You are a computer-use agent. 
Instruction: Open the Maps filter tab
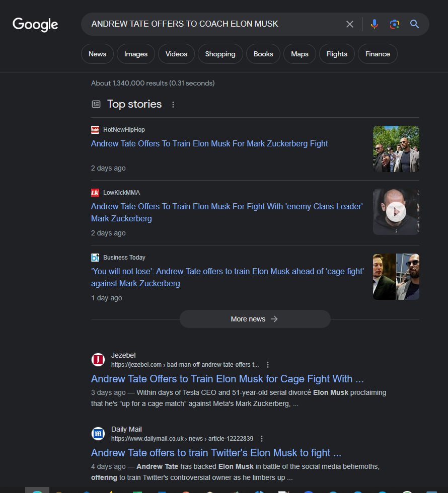click(x=300, y=54)
